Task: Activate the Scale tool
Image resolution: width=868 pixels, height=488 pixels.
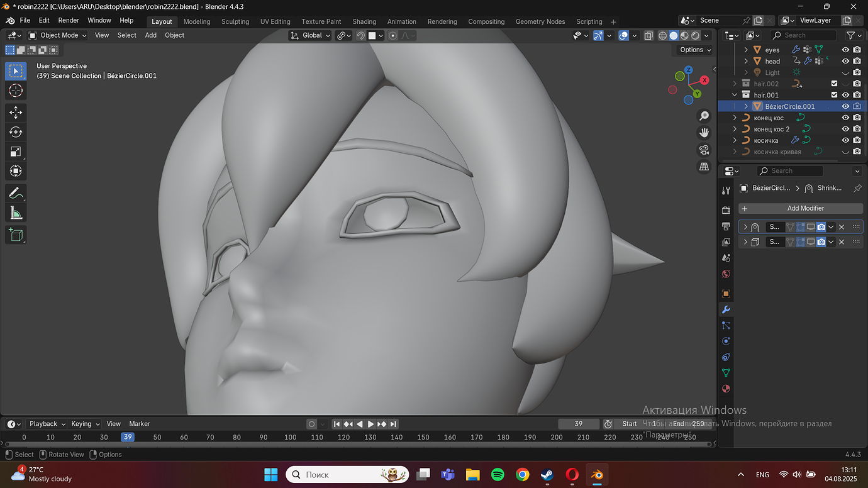Action: pyautogui.click(x=16, y=152)
